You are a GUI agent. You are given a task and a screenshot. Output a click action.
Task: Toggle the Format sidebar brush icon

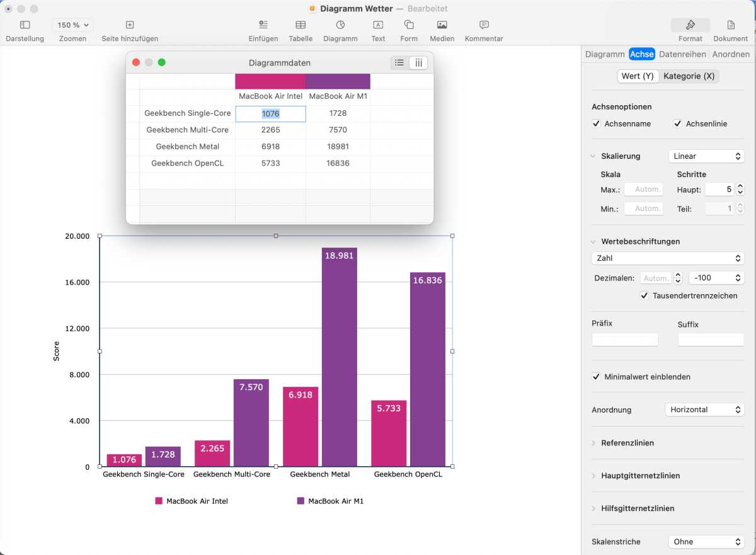[690, 25]
